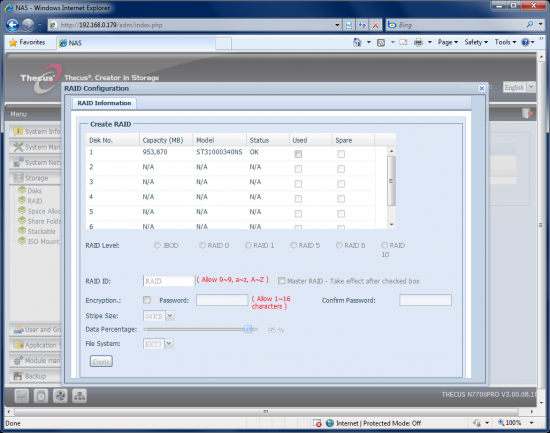Enable Master RAID checkbox
The image size is (550, 433).
(281, 281)
